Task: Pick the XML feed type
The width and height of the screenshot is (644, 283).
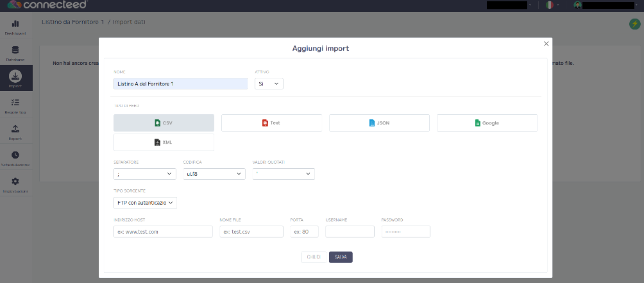Action: pos(164,142)
